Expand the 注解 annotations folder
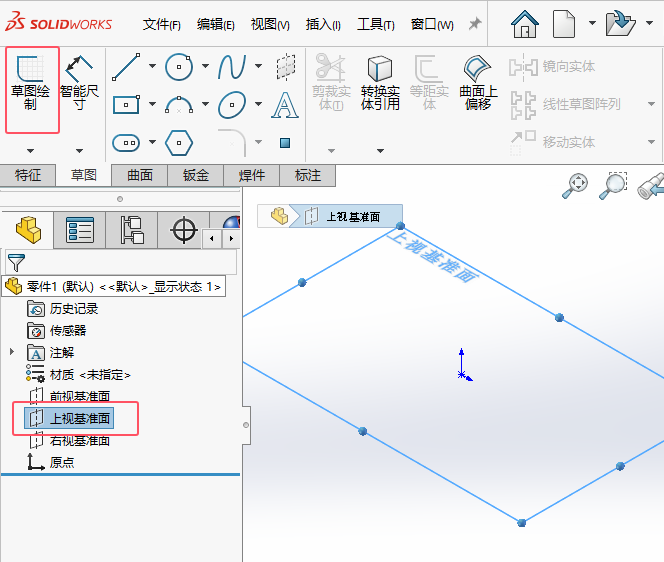 (x=12, y=352)
